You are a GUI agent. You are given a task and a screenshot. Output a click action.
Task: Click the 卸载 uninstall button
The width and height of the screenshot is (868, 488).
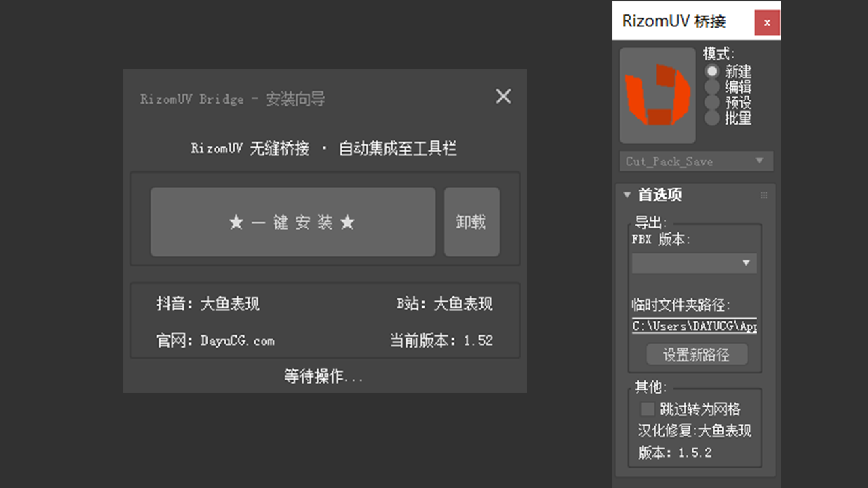coord(471,222)
